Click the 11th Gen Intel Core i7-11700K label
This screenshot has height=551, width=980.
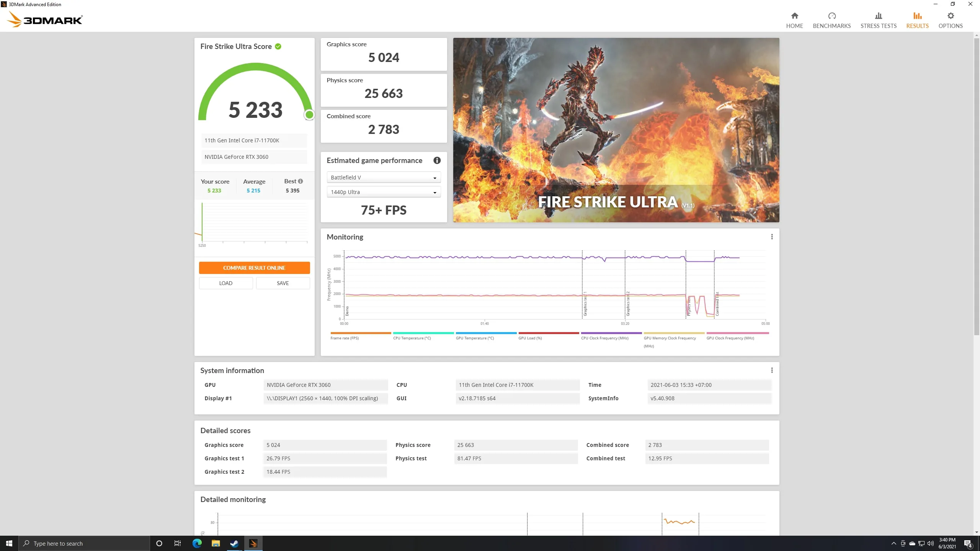coord(254,140)
